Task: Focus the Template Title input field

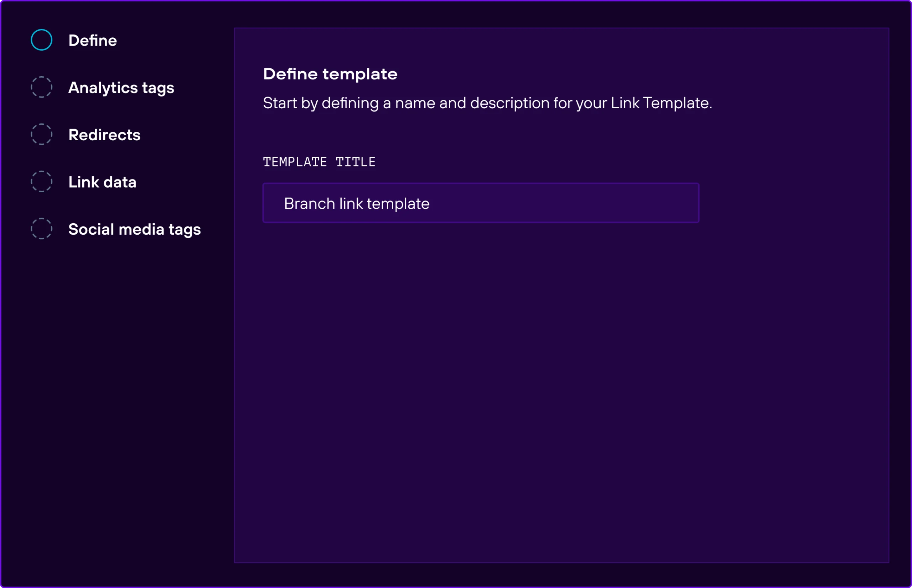Action: pyautogui.click(x=481, y=203)
